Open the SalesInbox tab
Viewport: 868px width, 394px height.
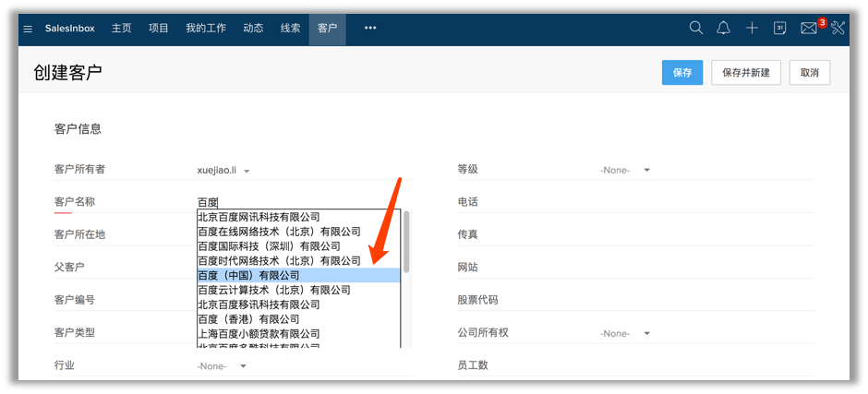point(70,29)
